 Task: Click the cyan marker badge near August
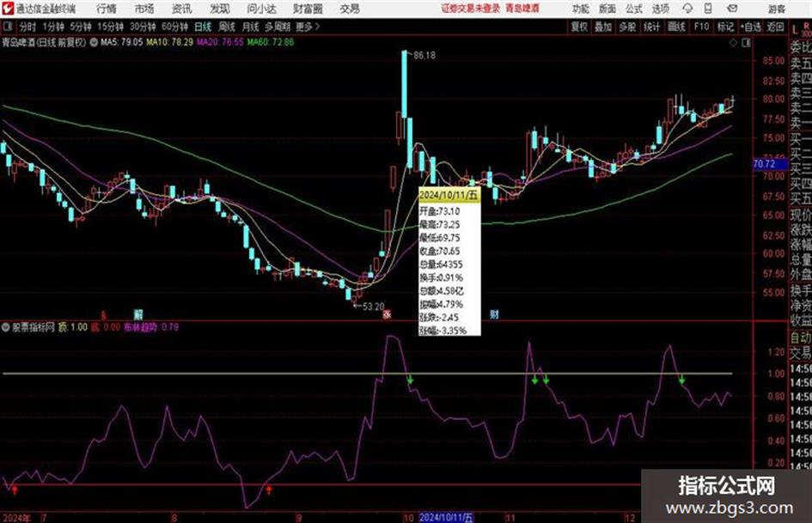pyautogui.click(x=138, y=313)
